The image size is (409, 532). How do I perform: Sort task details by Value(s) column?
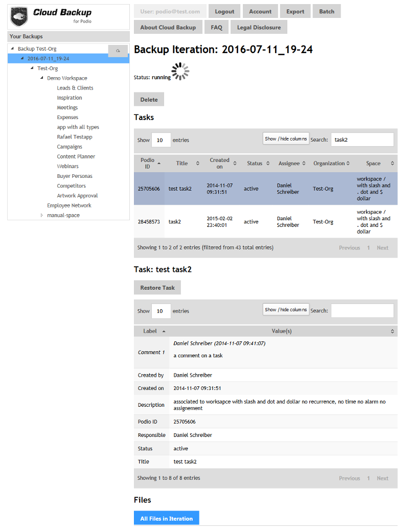(x=392, y=331)
